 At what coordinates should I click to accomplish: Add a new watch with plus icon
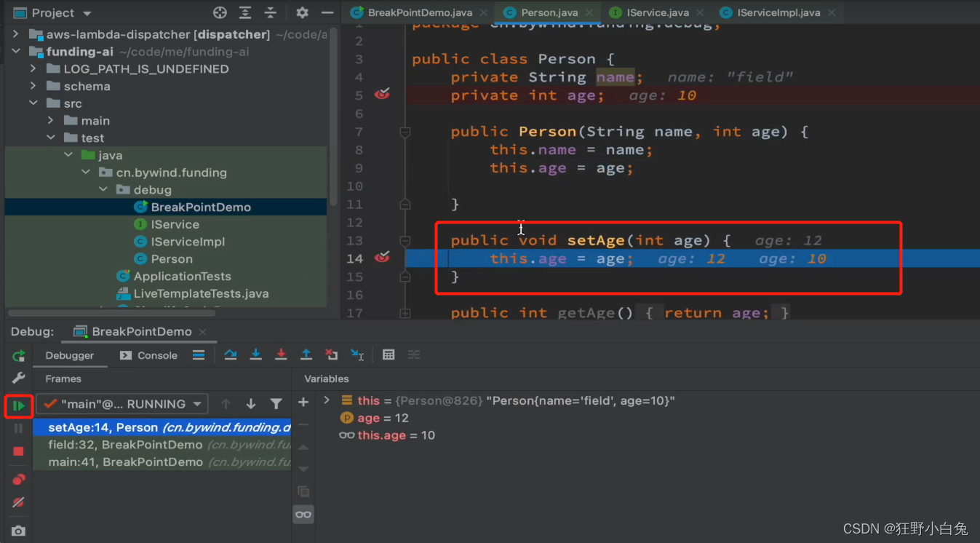point(303,403)
